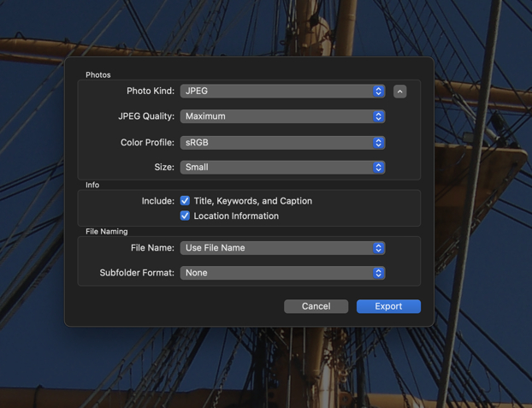The height and width of the screenshot is (408, 532).
Task: Collapse the Photos options with the chevron button
Action: (x=400, y=92)
